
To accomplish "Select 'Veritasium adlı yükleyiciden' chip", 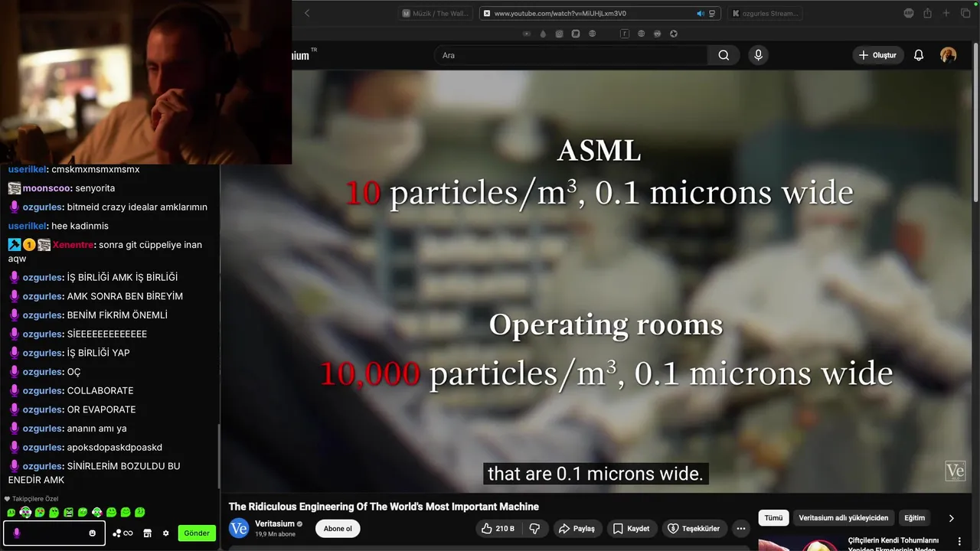I will pos(844,518).
